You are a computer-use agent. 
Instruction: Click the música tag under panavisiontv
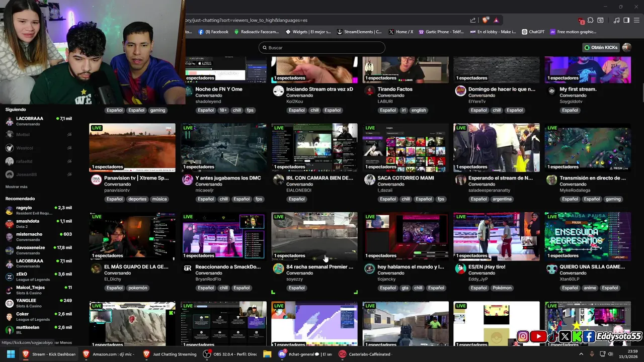(x=159, y=199)
